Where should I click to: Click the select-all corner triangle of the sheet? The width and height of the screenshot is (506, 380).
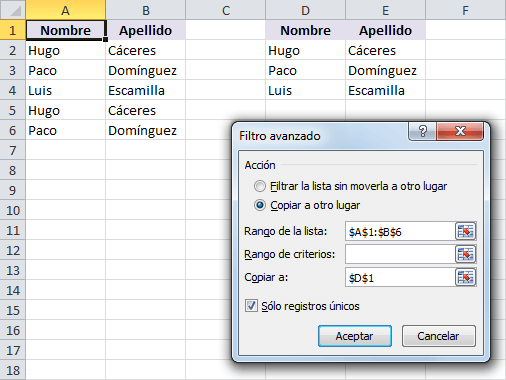13,10
